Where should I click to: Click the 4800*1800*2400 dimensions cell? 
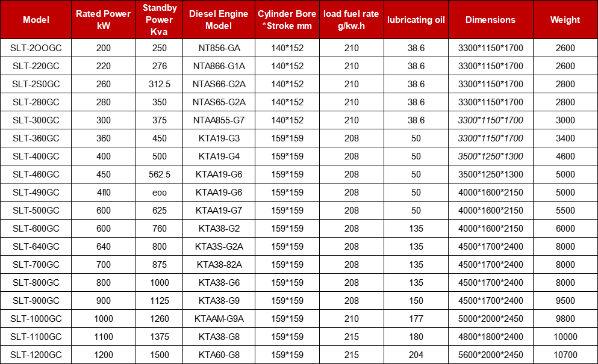click(x=490, y=337)
